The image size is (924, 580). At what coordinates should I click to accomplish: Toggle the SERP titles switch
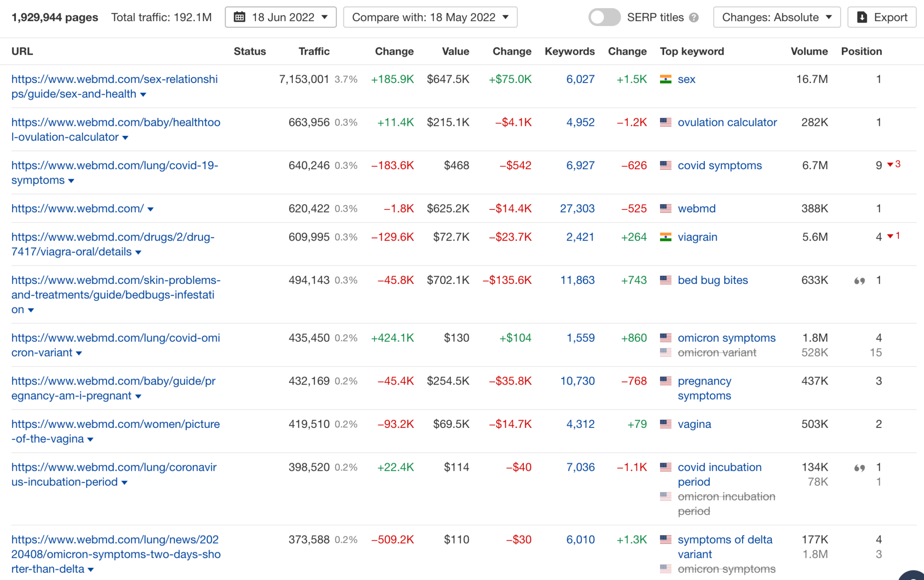[x=604, y=18]
